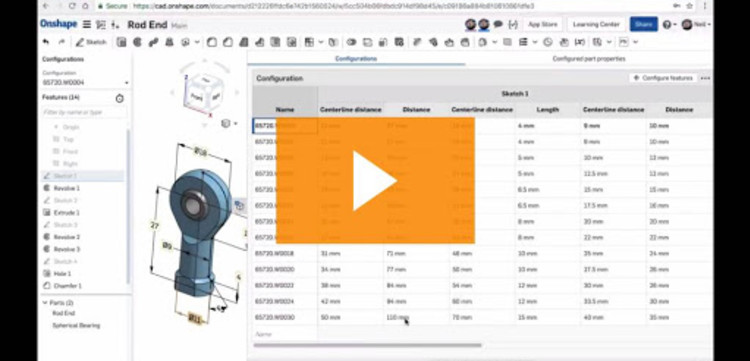Click the 71 mm distance cell
Image resolution: width=750 pixels, height=361 pixels.
(x=416, y=253)
